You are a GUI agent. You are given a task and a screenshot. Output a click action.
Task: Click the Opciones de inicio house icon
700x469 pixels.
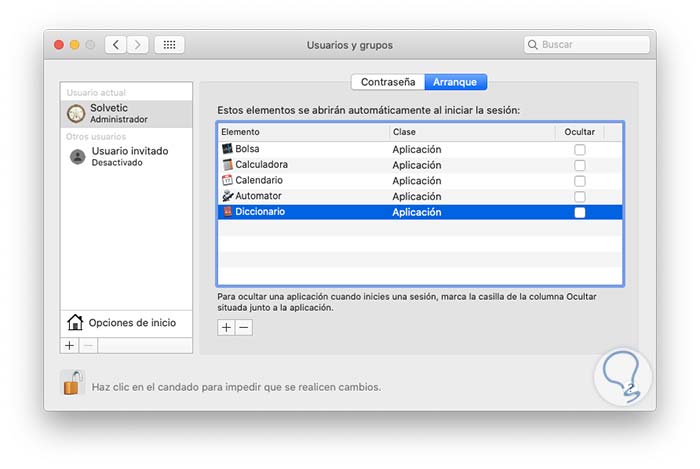click(x=75, y=322)
